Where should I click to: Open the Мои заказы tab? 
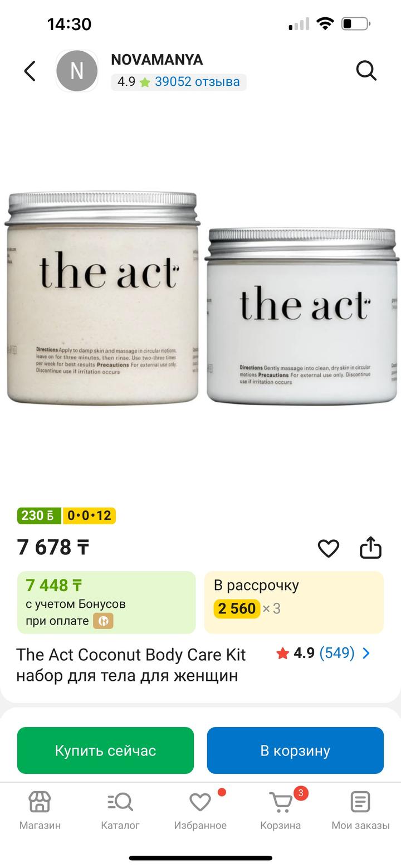pyautogui.click(x=360, y=811)
